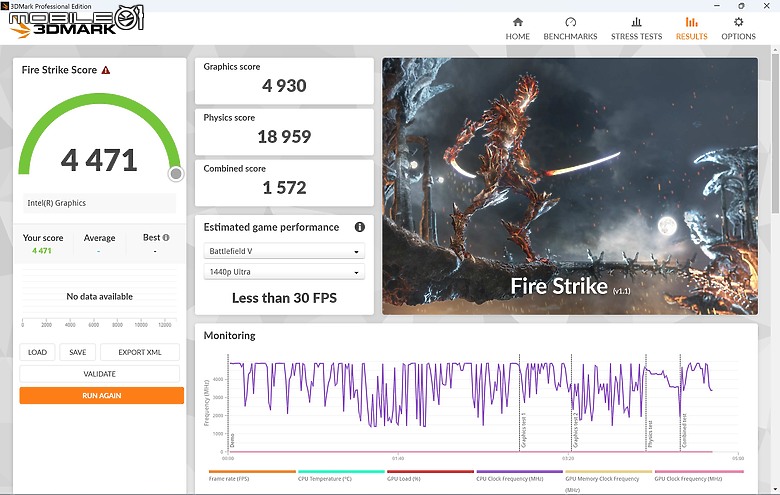This screenshot has width=780, height=495.
Task: Click the Monitoring heading
Action: (x=229, y=336)
